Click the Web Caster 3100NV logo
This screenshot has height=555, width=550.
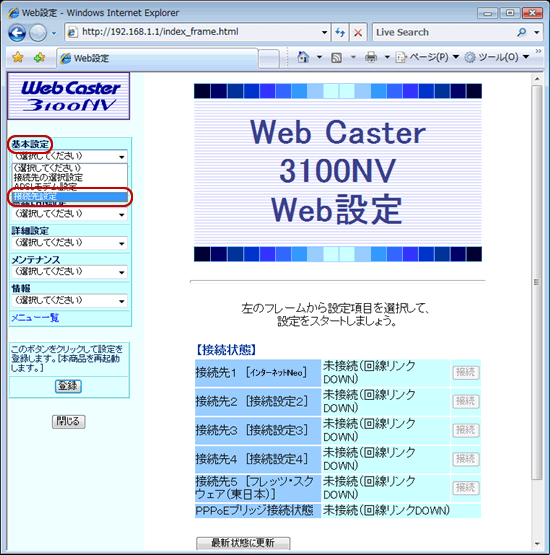coord(69,96)
